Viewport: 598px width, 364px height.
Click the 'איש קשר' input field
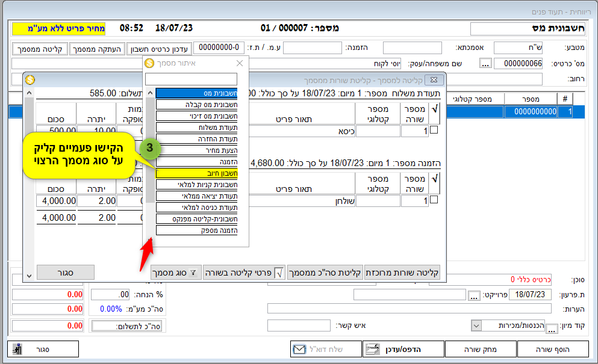299,326
